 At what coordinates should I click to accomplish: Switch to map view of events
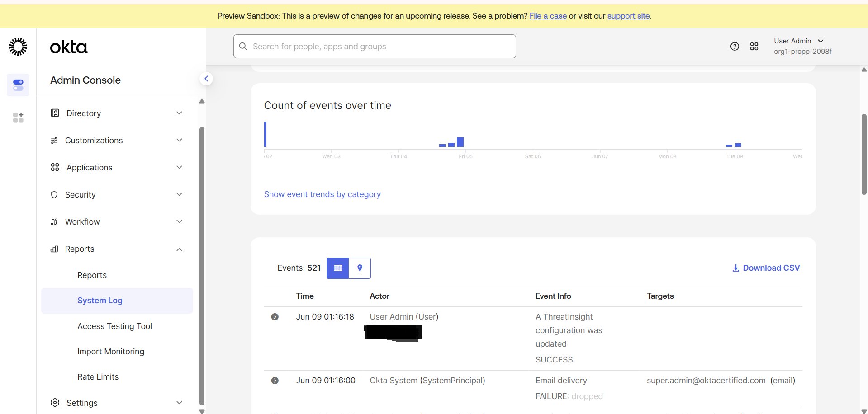(360, 268)
